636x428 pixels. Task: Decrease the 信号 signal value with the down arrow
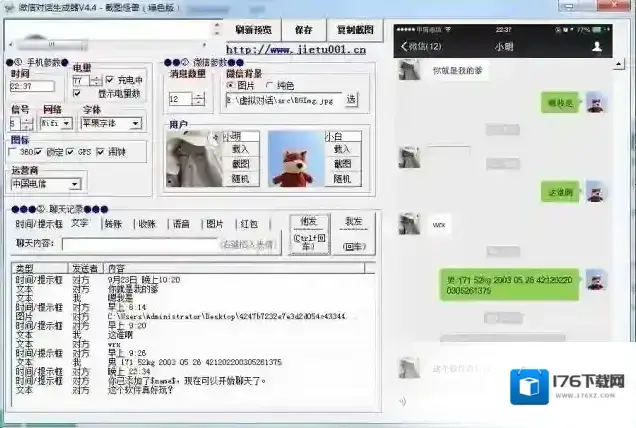[27, 127]
